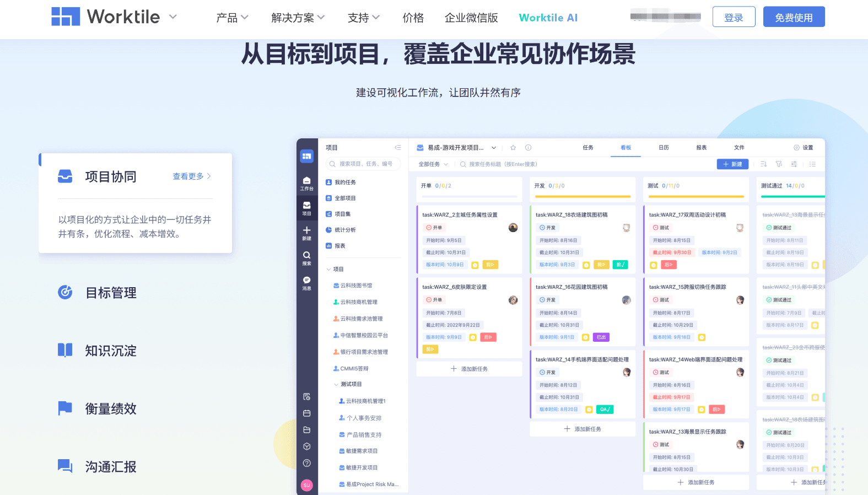Click the blue 新建 button

[732, 164]
